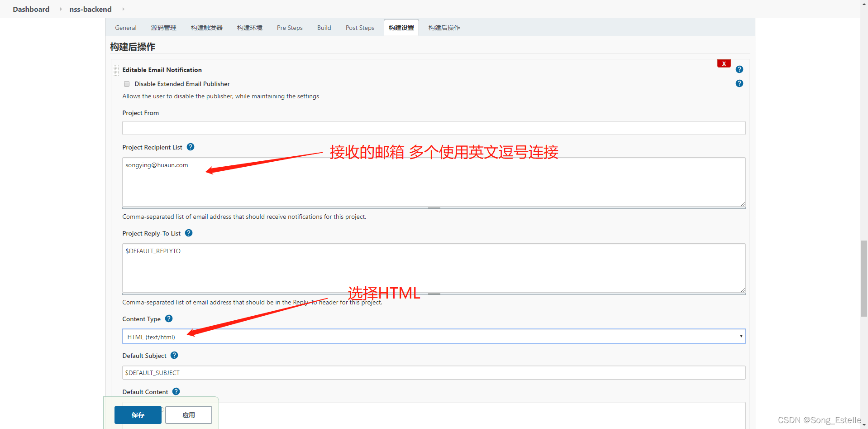Switch to the 源码管理 tab
Viewport: 868px width, 429px height.
[x=163, y=28]
